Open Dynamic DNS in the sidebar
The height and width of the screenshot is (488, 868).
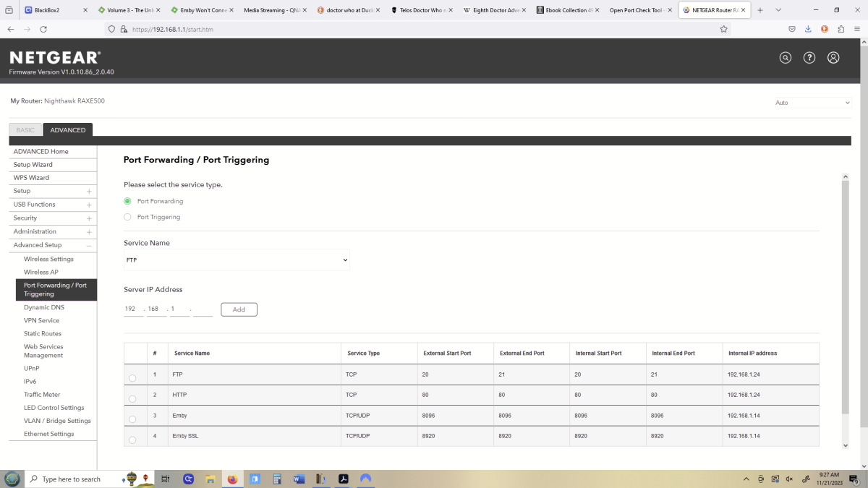pyautogui.click(x=44, y=307)
